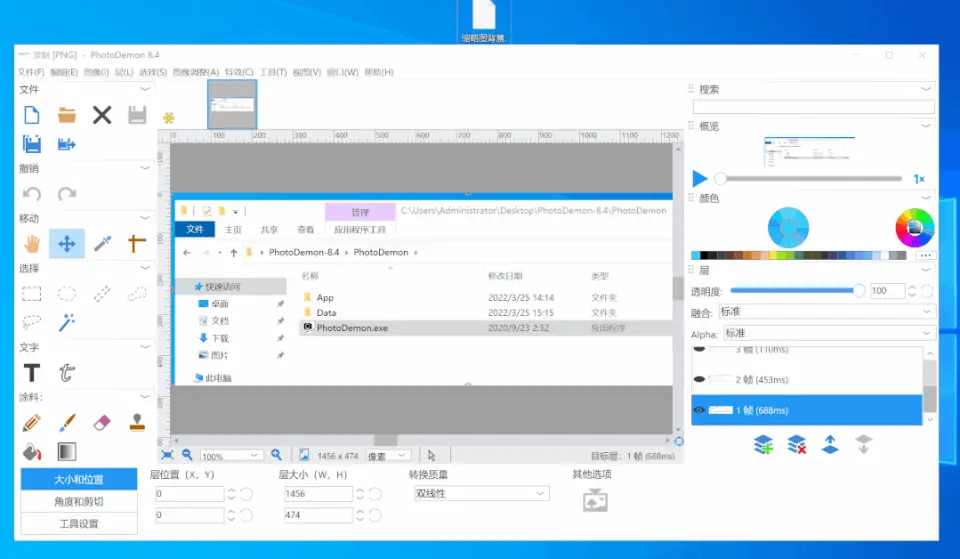Toggle visibility of the 1 帧 (688ms) layer
This screenshot has height=559, width=960.
click(x=699, y=410)
